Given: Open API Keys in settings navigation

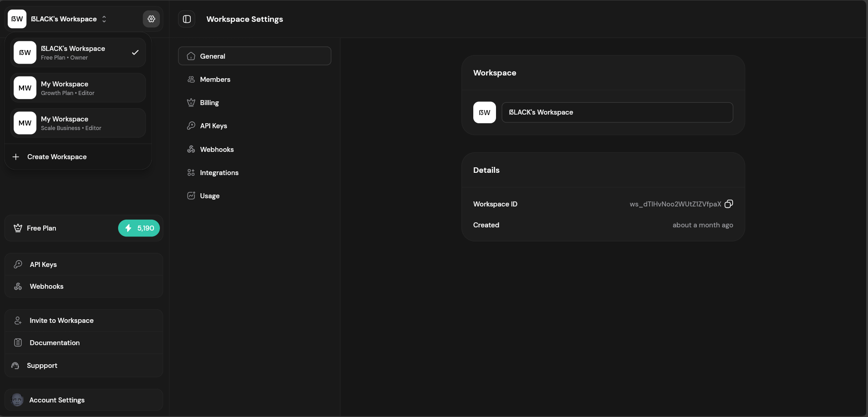Looking at the screenshot, I should pyautogui.click(x=255, y=126).
